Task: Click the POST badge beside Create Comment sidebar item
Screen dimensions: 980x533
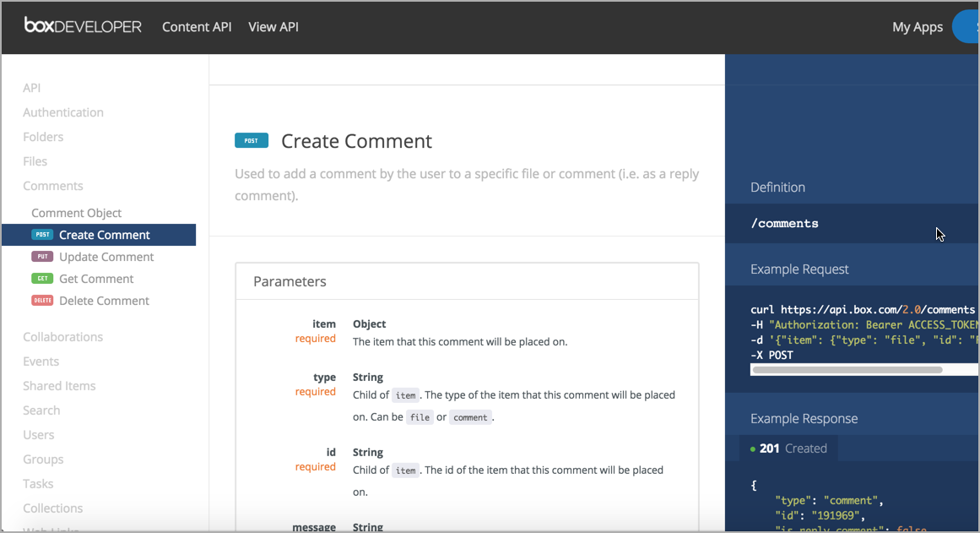Action: click(x=42, y=235)
